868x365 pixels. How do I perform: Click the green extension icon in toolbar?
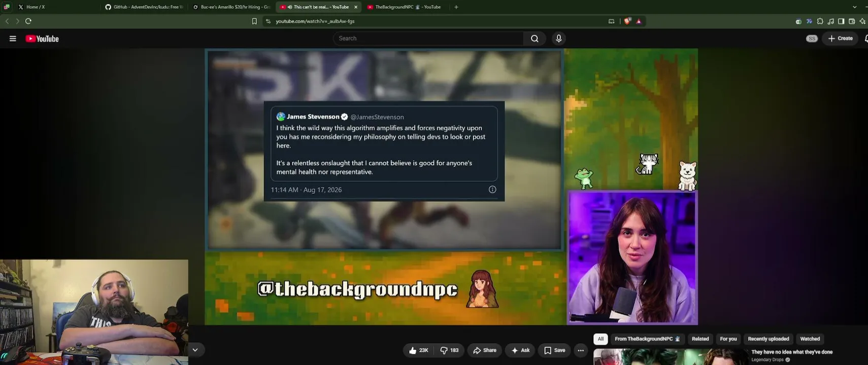tap(798, 21)
